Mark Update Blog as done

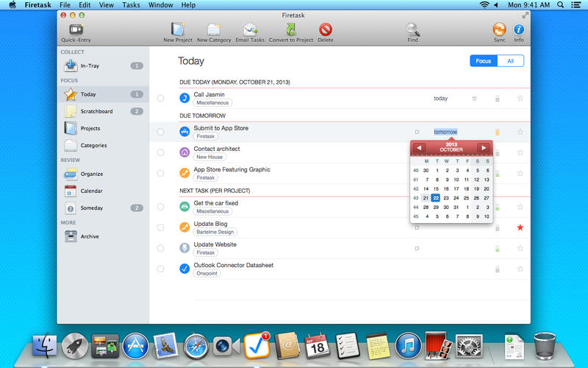[160, 227]
